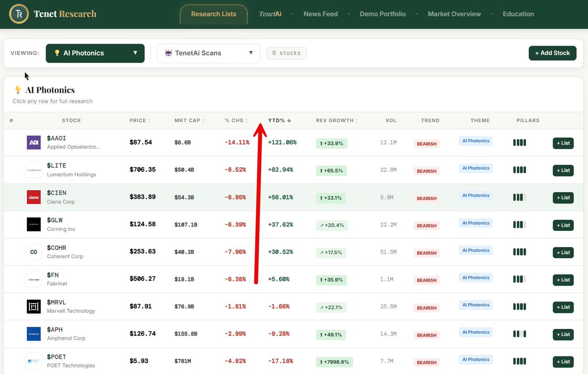Open the Applied Optoelectronics AAOI logo
The image size is (588, 374).
click(34, 143)
